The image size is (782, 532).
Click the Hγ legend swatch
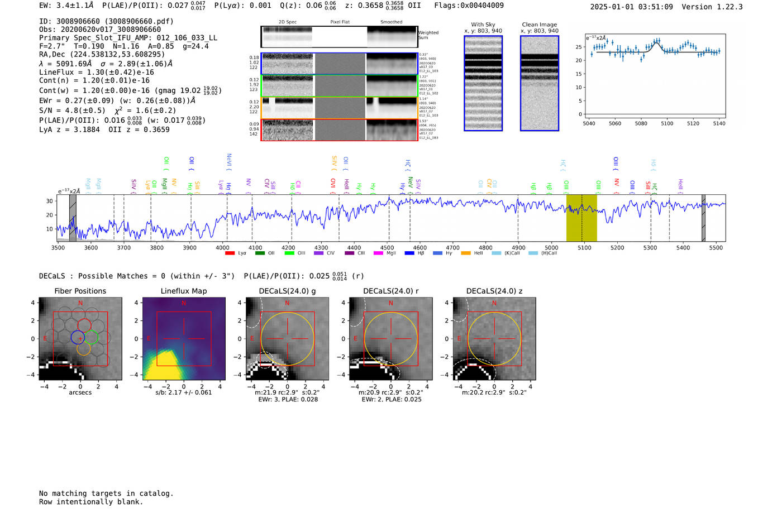(x=437, y=253)
